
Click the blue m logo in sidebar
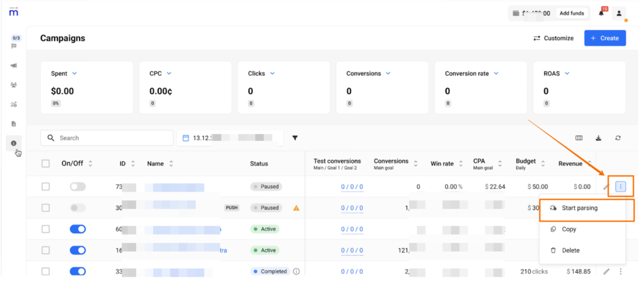point(14,12)
